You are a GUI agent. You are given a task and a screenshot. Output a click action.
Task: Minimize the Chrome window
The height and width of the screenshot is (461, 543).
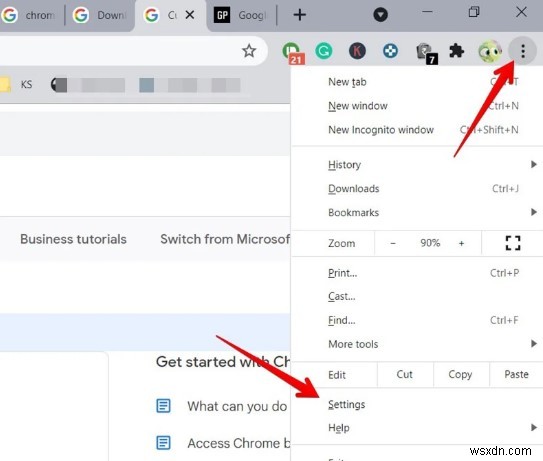(x=427, y=12)
